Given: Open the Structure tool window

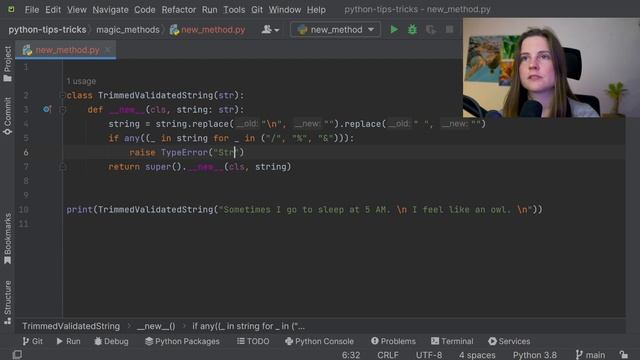Looking at the screenshot, I should tap(7, 302).
